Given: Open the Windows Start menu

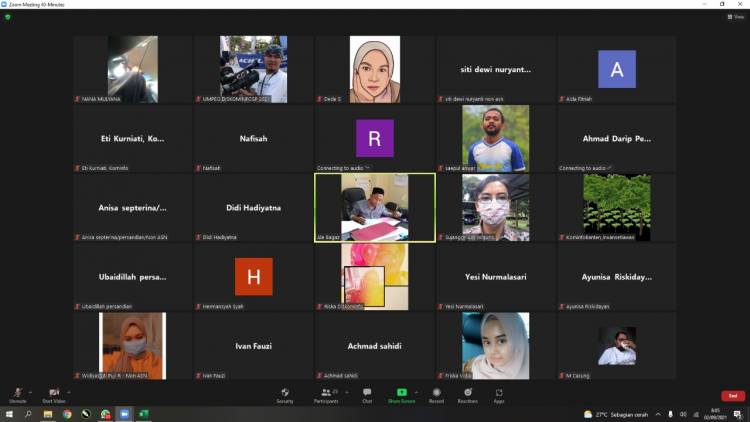Looking at the screenshot, I should coord(9,414).
